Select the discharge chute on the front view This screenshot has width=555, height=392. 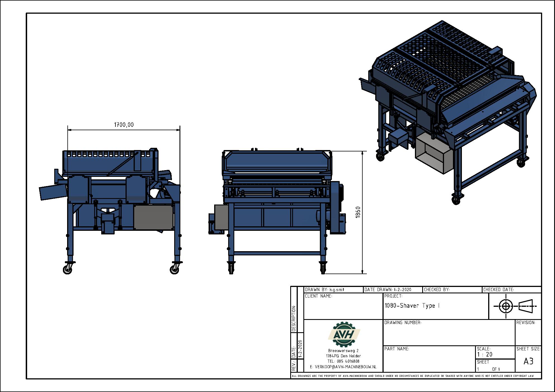[x=53, y=193]
